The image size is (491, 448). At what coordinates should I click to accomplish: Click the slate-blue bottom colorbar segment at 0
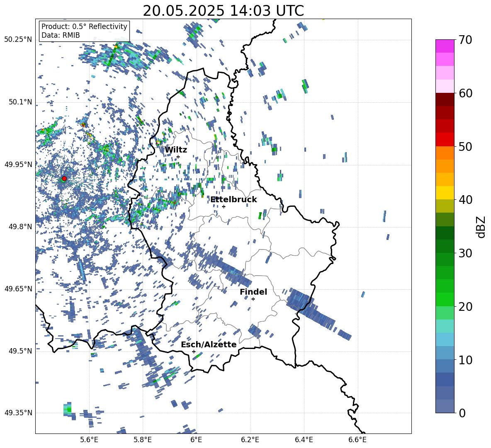pos(445,406)
